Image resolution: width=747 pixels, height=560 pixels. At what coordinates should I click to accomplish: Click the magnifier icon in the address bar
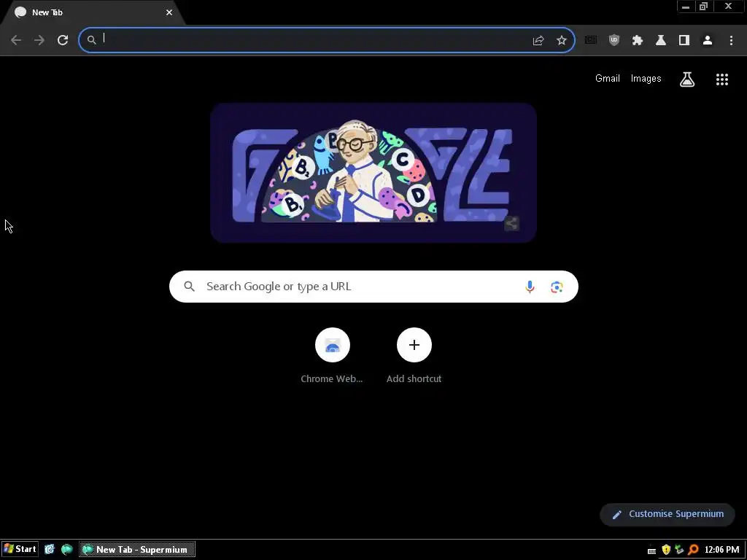tap(91, 40)
